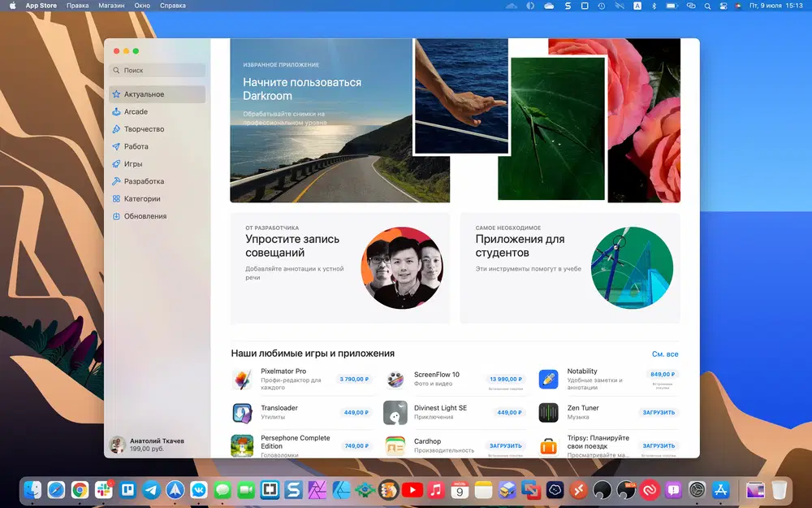This screenshot has height=508, width=812.
Task: Open the VK app in the Dock
Action: [x=199, y=489]
